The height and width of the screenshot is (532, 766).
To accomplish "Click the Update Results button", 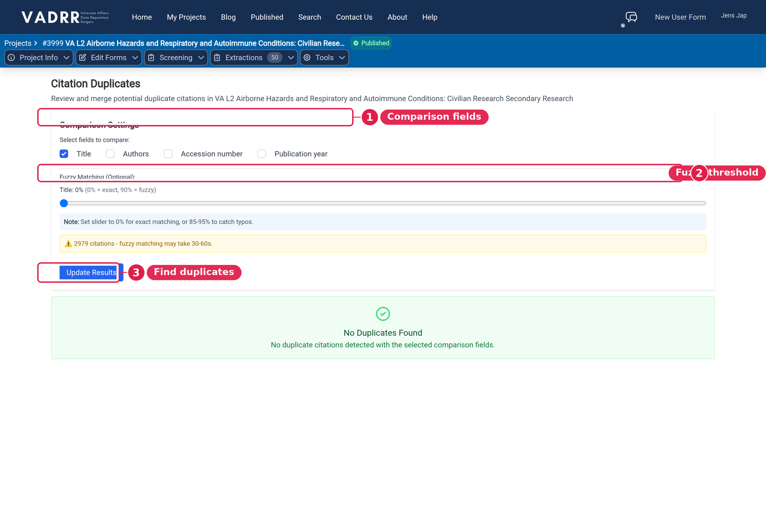I will click(x=91, y=272).
